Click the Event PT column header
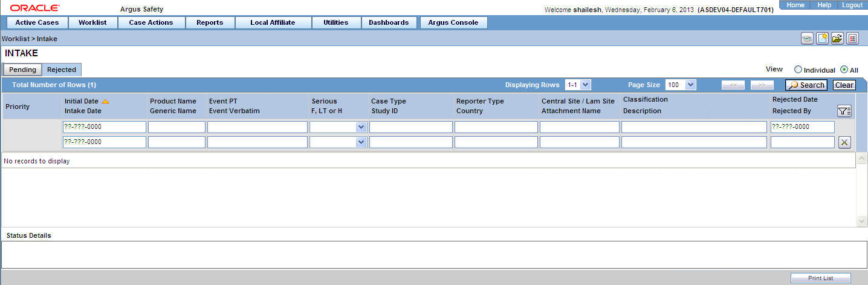The image size is (868, 285). tap(223, 101)
